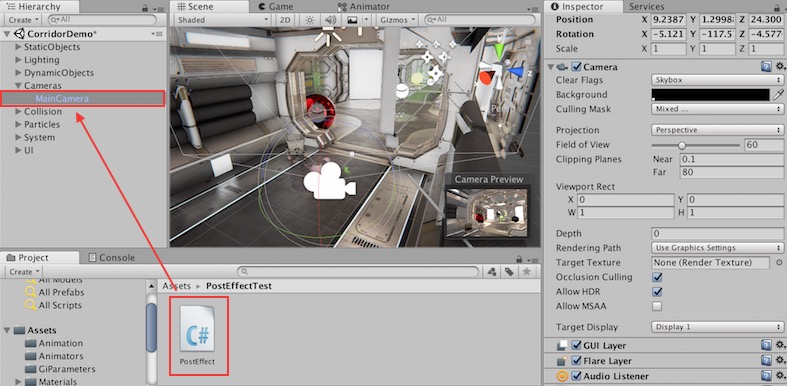This screenshot has height=386, width=787.
Task: Uncheck Allow HDR
Action: (x=657, y=292)
